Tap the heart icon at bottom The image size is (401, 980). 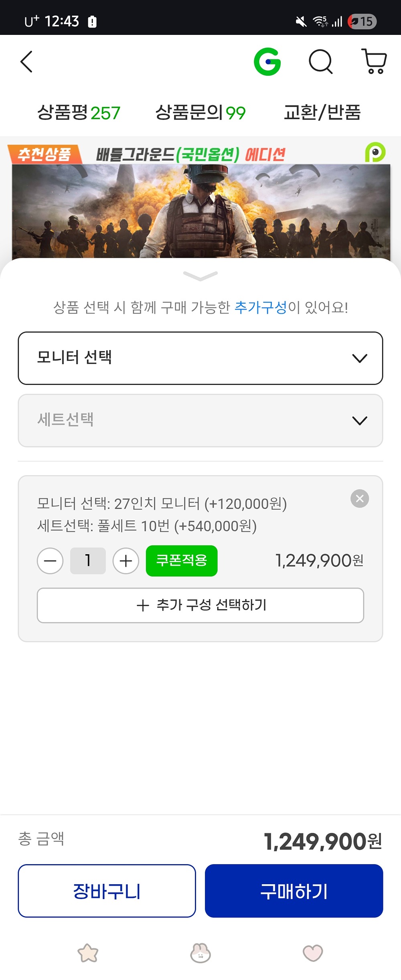(313, 953)
